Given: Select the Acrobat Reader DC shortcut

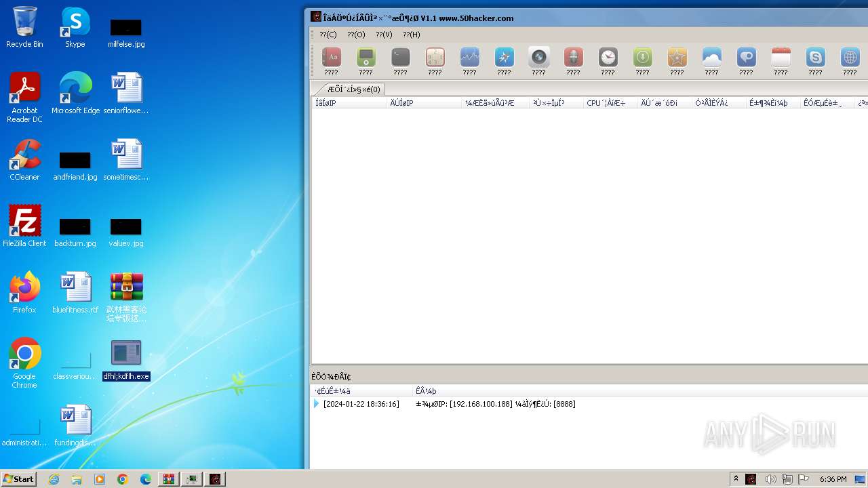Looking at the screenshot, I should pos(24,98).
